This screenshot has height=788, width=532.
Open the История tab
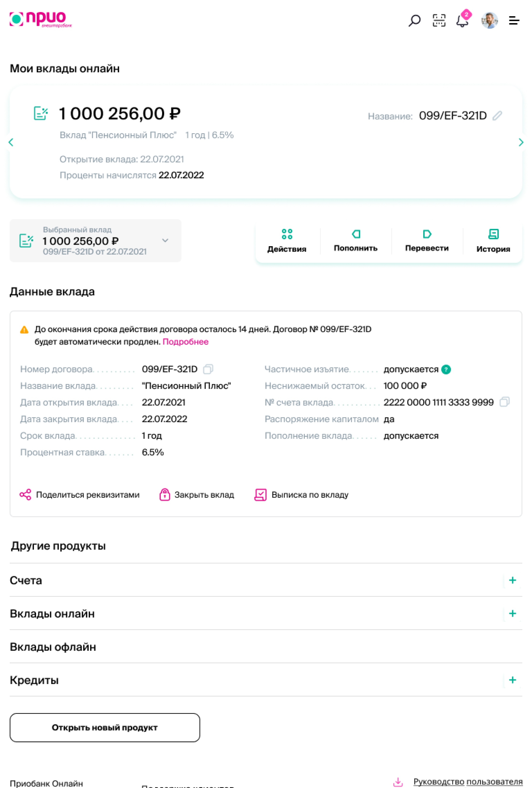coord(493,241)
